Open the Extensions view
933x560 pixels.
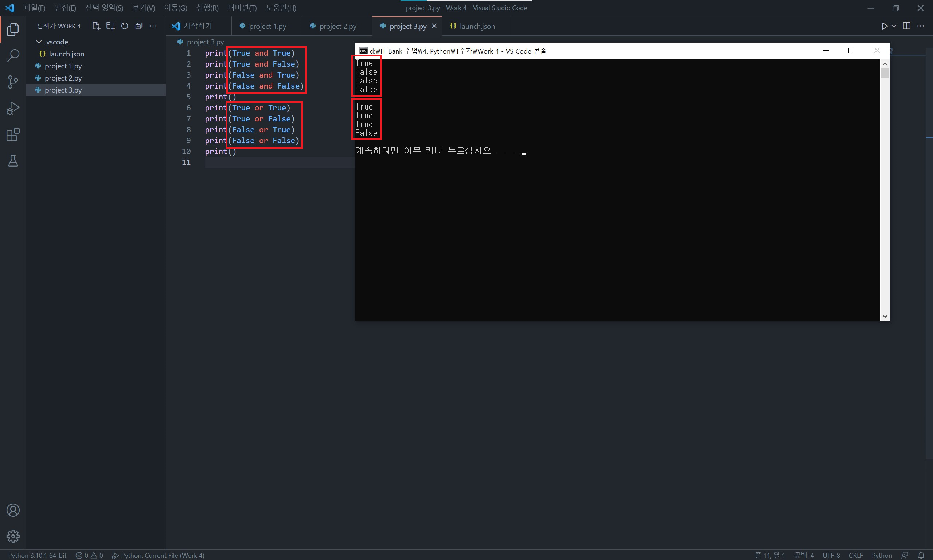pos(13,135)
